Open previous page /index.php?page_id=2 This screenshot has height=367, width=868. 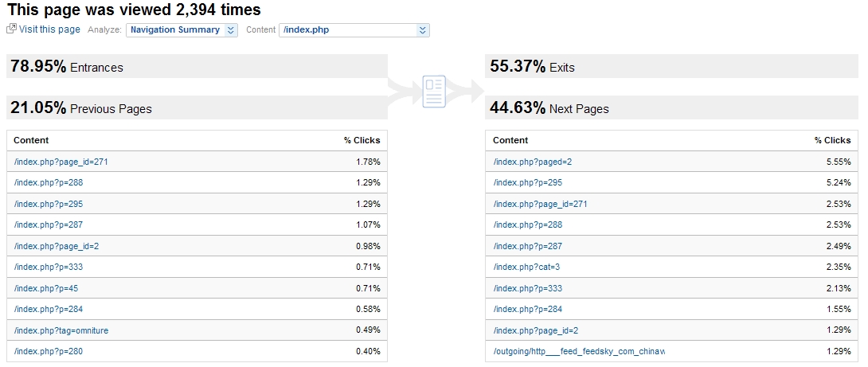click(56, 246)
